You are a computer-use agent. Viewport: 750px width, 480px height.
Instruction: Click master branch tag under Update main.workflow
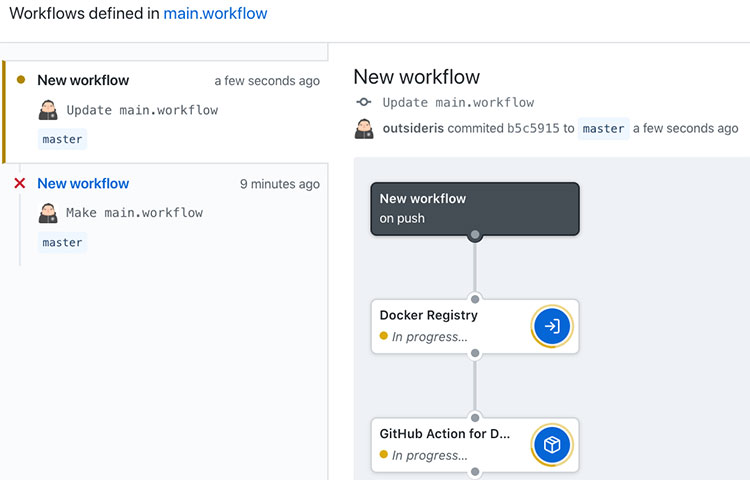62,139
